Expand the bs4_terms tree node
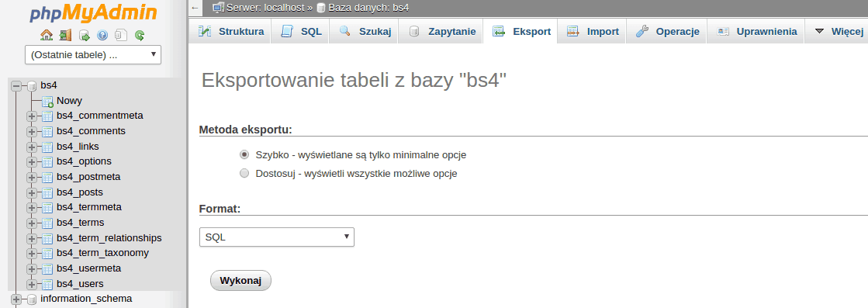Viewport: 868px width, 308px height. tap(32, 223)
